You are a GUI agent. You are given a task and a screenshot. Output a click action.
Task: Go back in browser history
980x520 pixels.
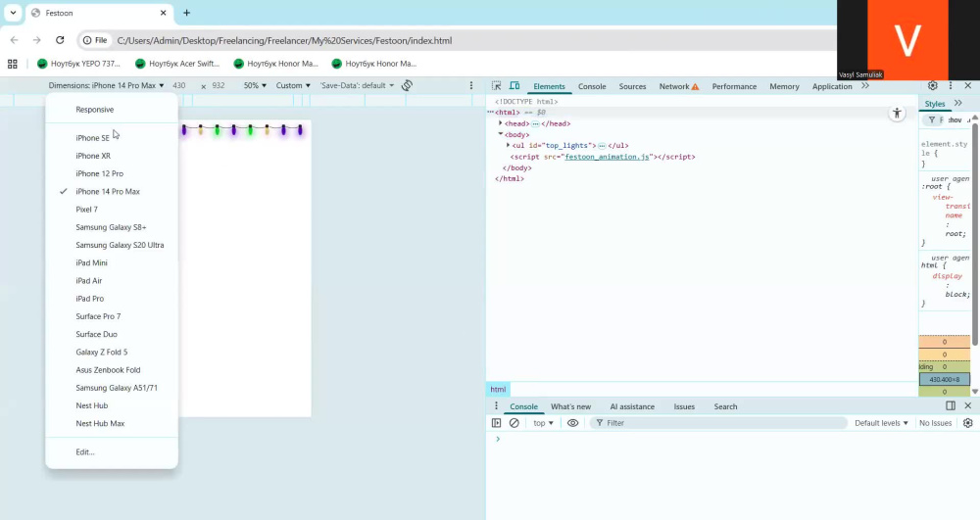[15, 40]
